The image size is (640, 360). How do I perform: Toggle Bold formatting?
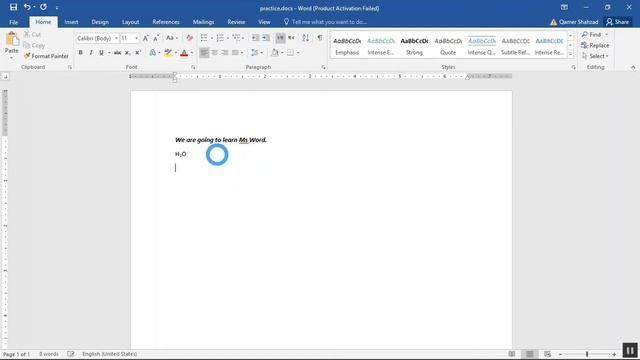[80, 53]
